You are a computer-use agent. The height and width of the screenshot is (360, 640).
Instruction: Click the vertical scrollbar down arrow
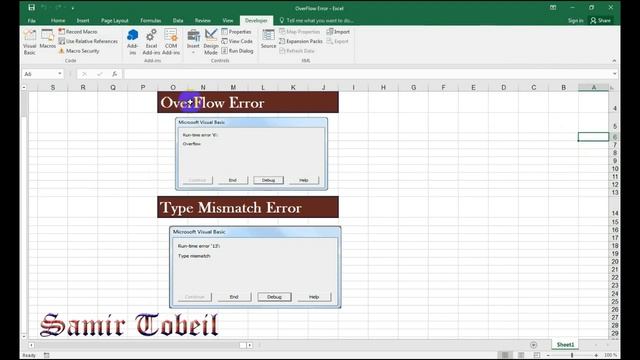[x=24, y=337]
